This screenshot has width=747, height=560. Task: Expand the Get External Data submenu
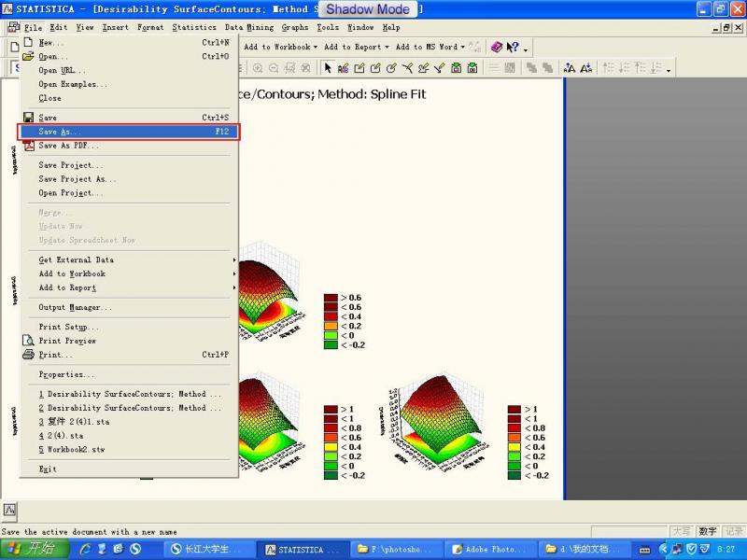(x=129, y=259)
